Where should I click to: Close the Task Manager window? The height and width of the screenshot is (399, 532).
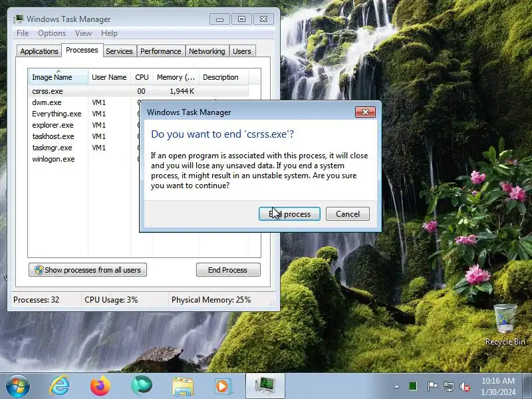[x=263, y=19]
